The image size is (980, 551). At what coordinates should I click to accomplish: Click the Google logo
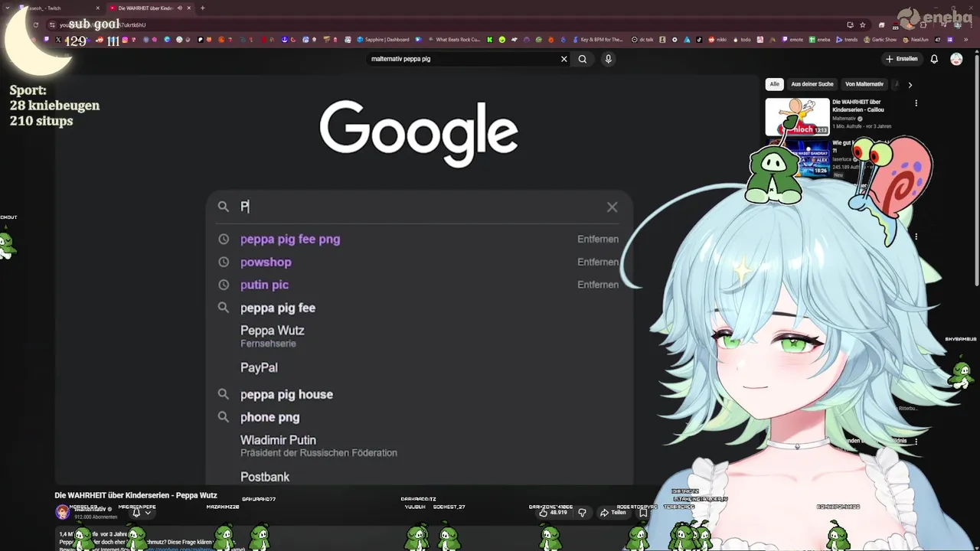coord(419,135)
